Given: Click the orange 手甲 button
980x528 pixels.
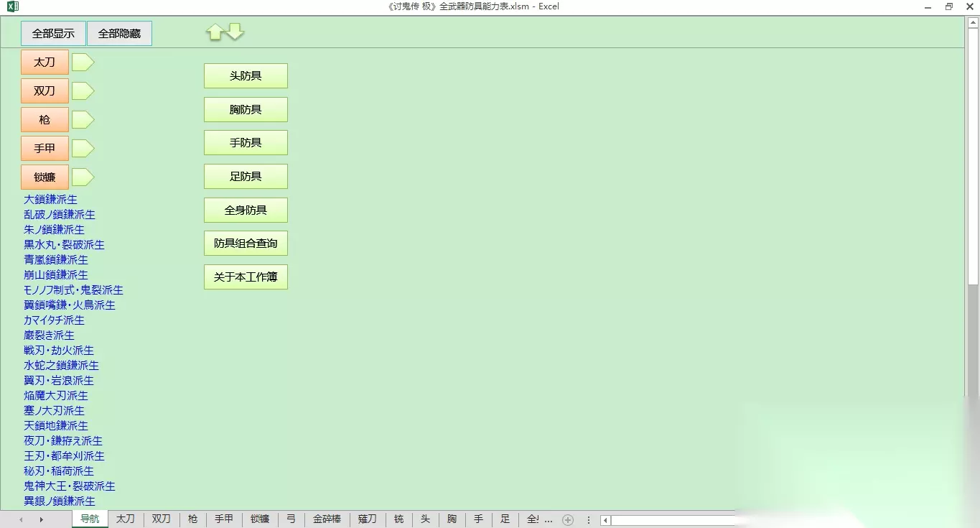Looking at the screenshot, I should click(45, 149).
